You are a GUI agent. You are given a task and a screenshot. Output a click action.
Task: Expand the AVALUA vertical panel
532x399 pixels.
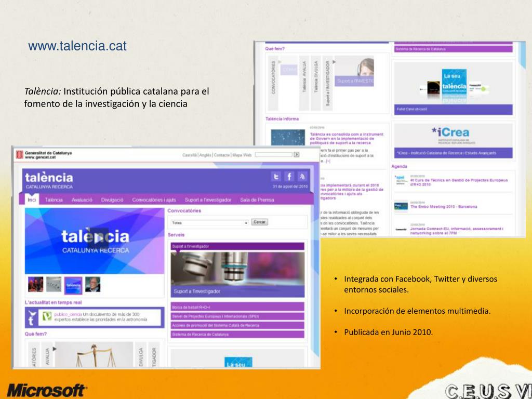(x=47, y=355)
